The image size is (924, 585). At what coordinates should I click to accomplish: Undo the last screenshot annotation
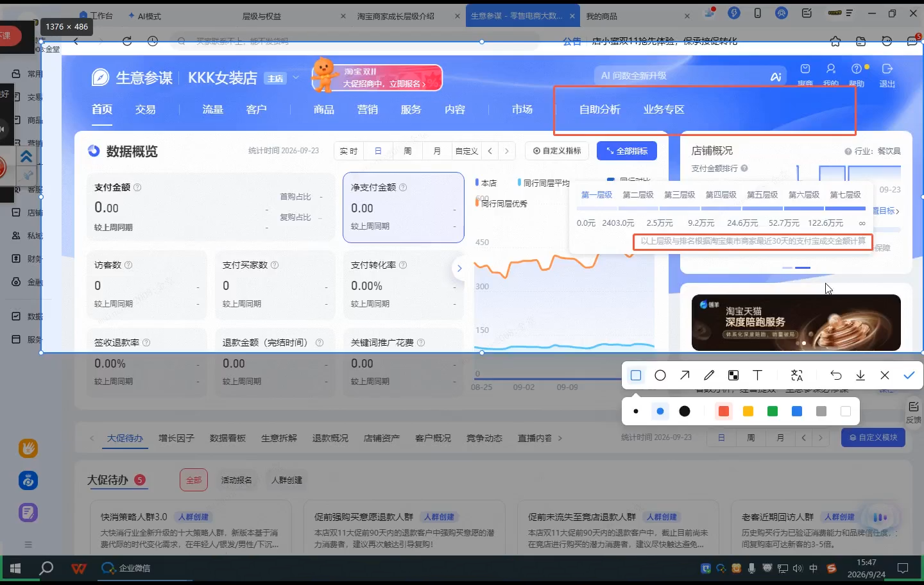pyautogui.click(x=835, y=375)
